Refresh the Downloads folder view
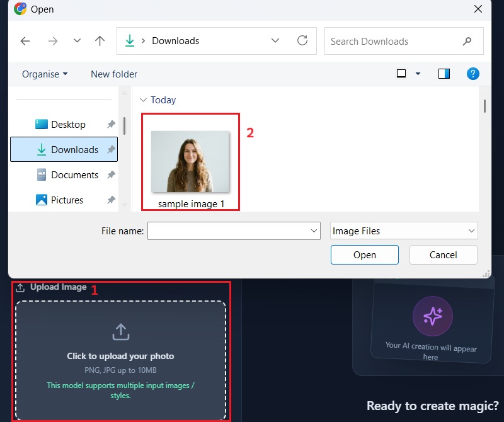The width and height of the screenshot is (504, 422). (x=302, y=40)
